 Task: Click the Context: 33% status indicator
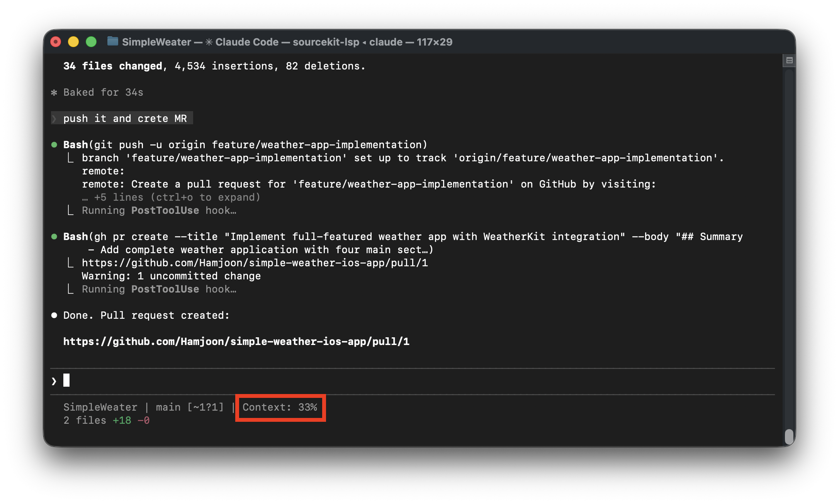coord(280,407)
